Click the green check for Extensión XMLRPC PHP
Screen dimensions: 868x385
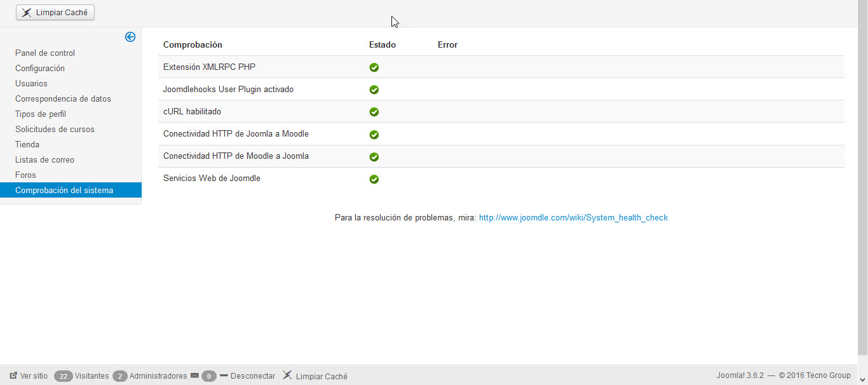374,67
